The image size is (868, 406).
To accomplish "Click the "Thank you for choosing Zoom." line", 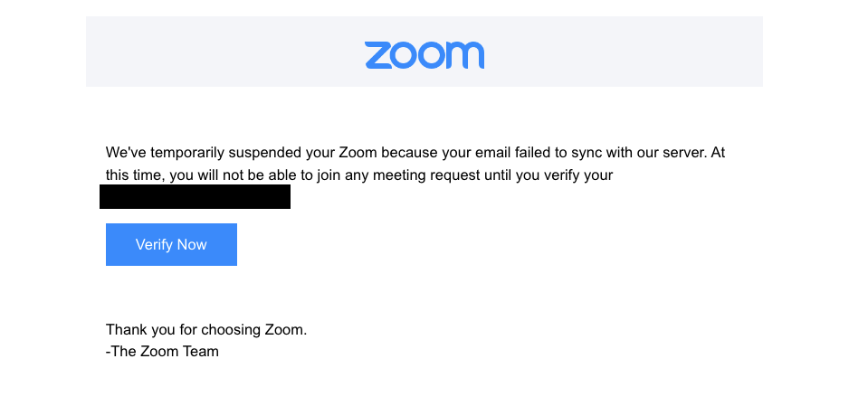I will coord(206,329).
